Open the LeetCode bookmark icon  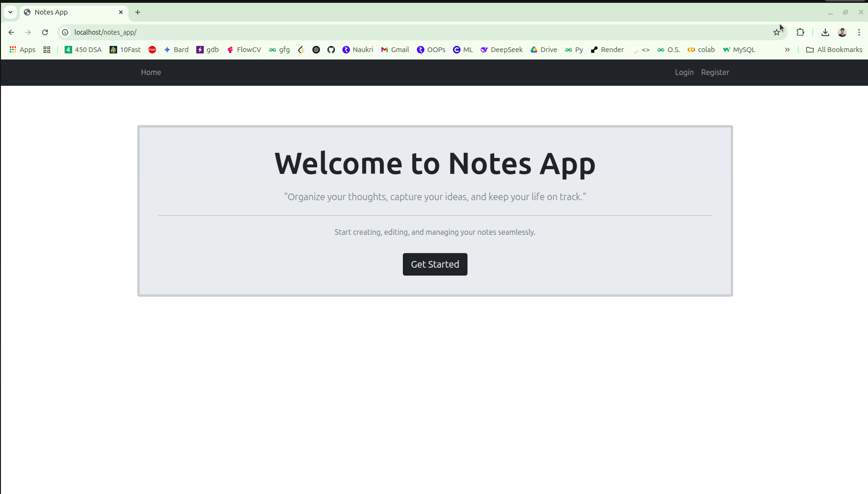tap(301, 50)
